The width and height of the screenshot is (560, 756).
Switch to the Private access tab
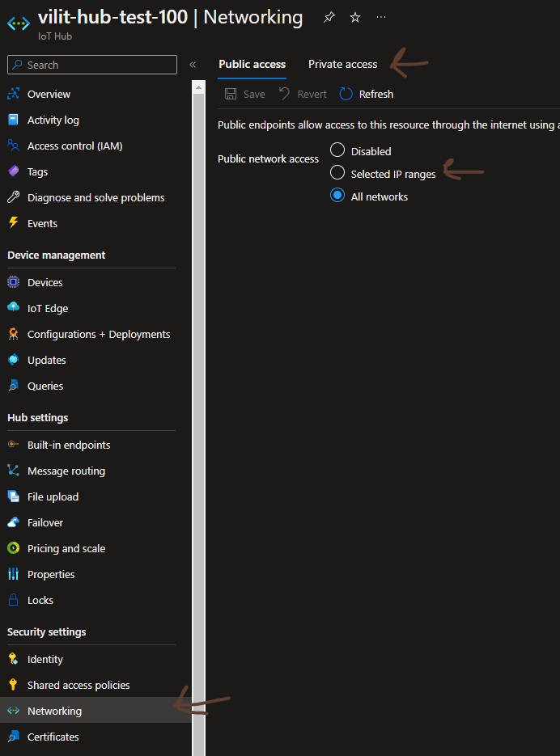[x=342, y=64]
